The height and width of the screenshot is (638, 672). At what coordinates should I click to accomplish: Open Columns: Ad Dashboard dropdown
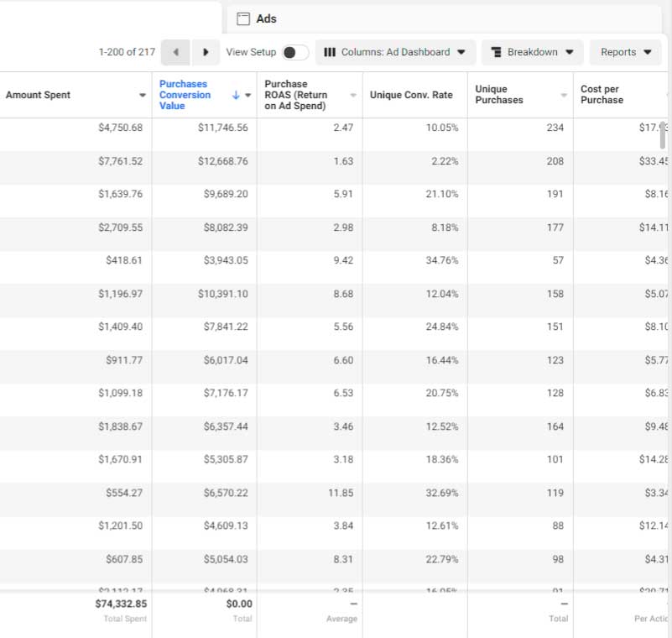[395, 52]
